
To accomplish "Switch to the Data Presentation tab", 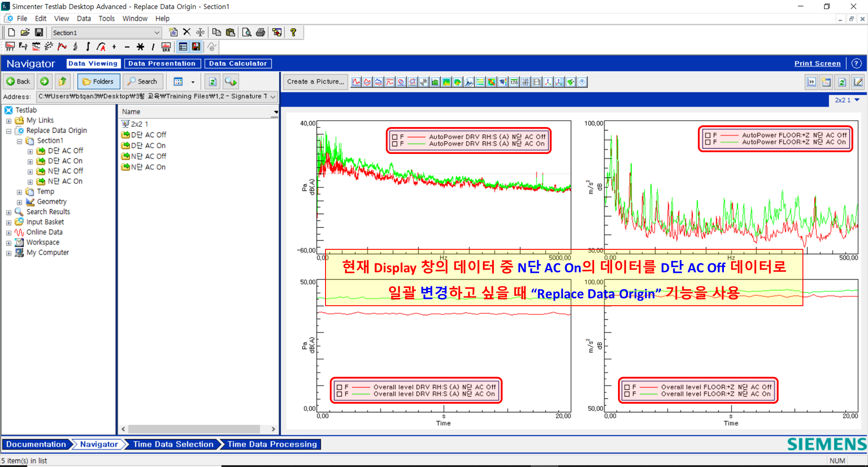I will pyautogui.click(x=162, y=63).
